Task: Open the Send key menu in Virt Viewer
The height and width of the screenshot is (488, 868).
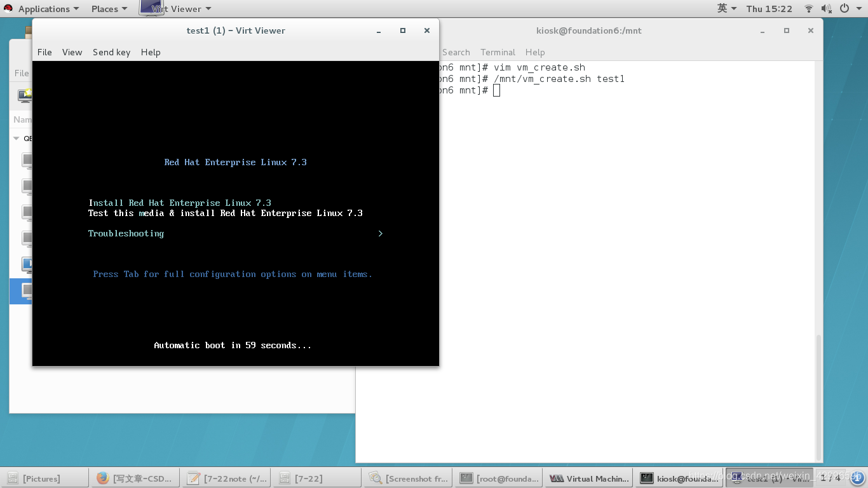Action: pos(111,52)
